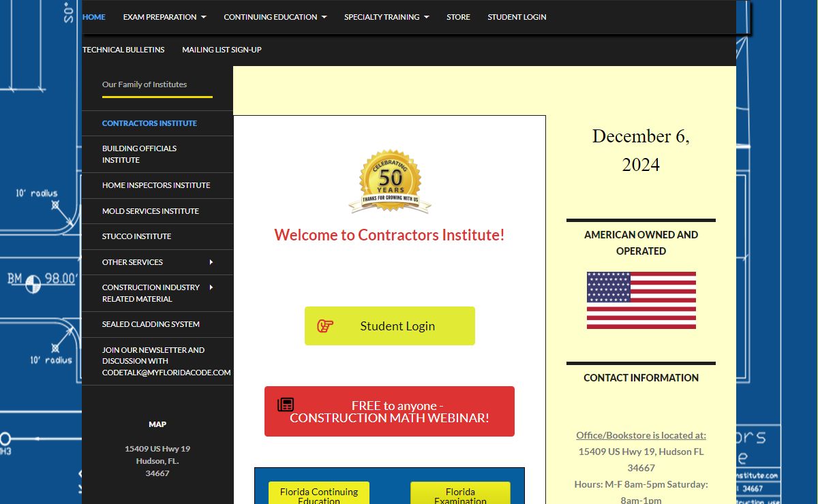
Task: Click the Welcome to Contractors Institute heading
Action: click(389, 235)
